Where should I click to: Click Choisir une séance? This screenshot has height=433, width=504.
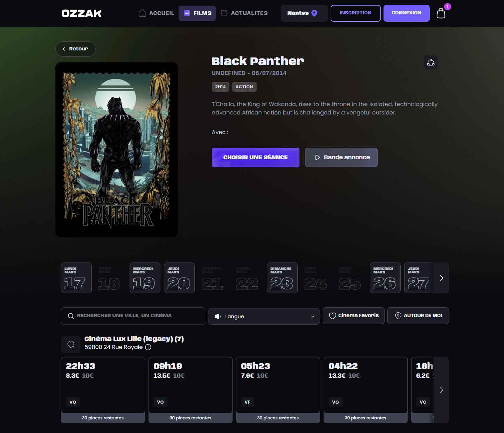(x=256, y=158)
